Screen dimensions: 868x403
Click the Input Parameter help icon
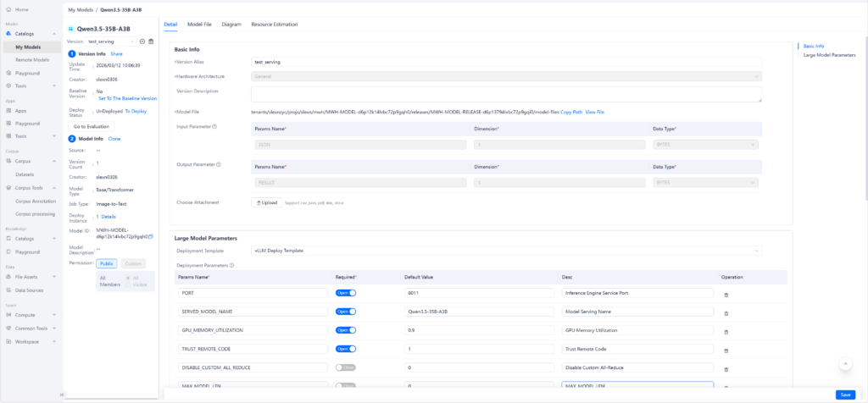214,127
